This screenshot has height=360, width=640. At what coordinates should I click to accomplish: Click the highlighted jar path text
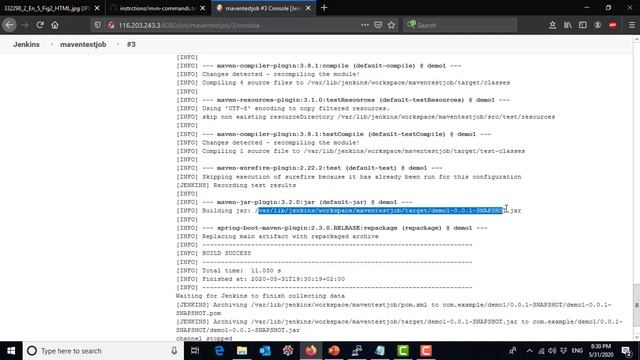(x=380, y=211)
